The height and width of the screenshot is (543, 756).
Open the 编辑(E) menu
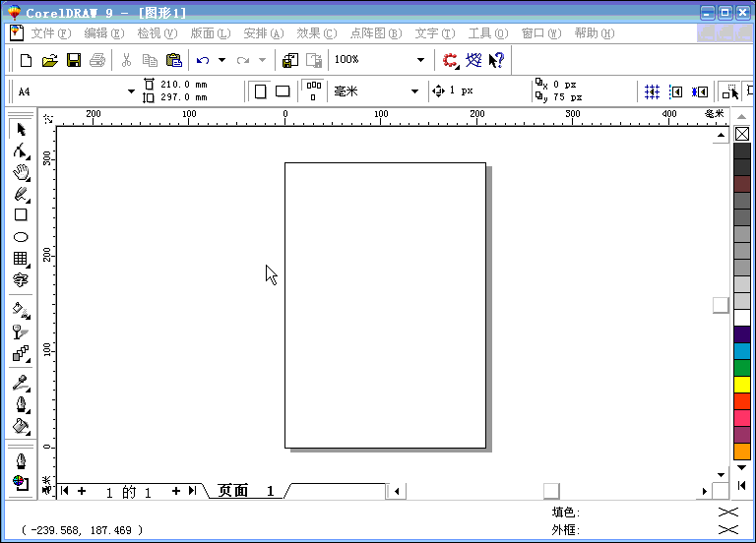104,33
